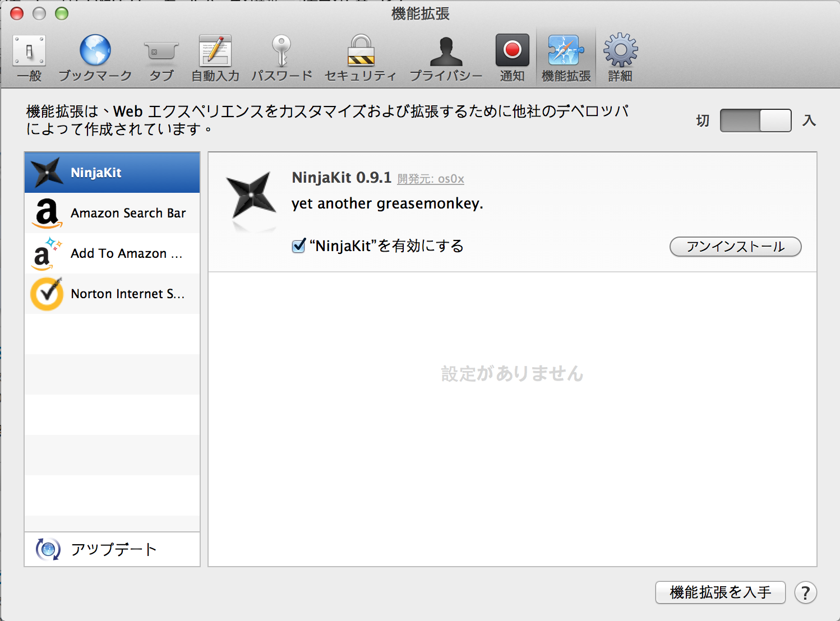The height and width of the screenshot is (621, 840).
Task: Open the Notifications (通知) preferences pane
Action: point(512,58)
